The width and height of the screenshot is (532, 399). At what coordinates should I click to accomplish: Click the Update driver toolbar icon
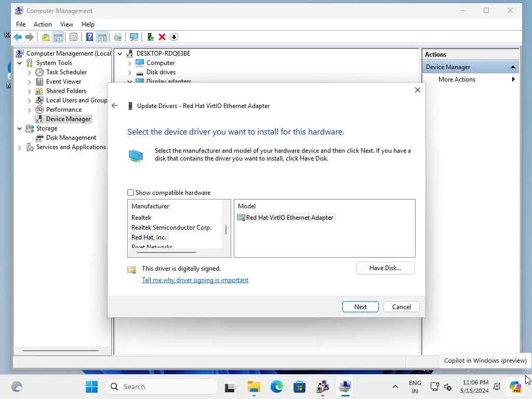(118, 37)
